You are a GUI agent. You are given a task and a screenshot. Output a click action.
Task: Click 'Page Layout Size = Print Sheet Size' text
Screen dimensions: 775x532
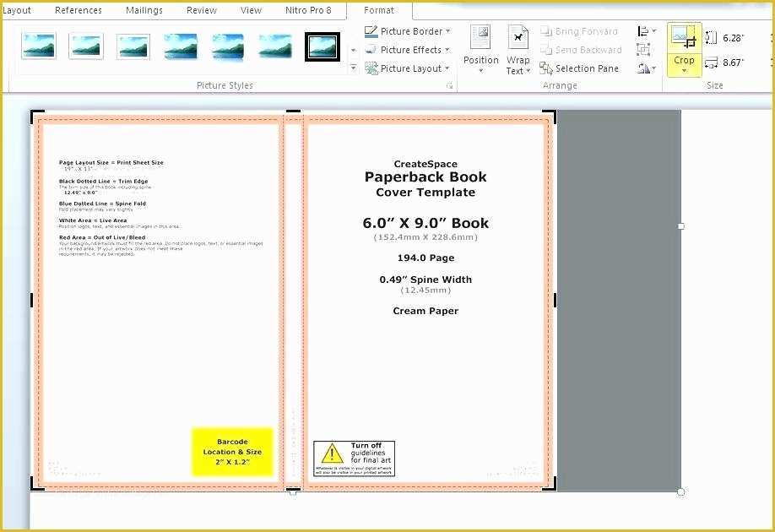(111, 162)
